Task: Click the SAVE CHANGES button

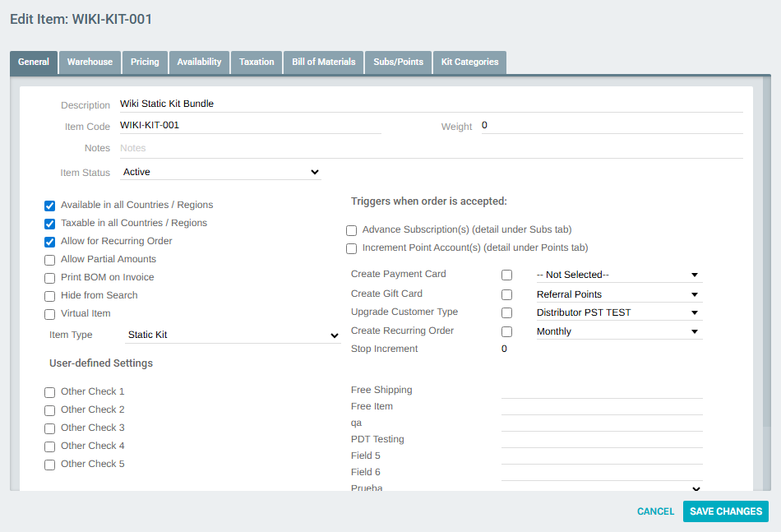Action: tap(725, 511)
